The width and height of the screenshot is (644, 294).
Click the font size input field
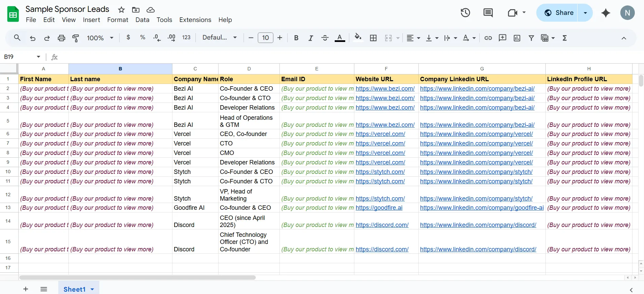pos(265,38)
